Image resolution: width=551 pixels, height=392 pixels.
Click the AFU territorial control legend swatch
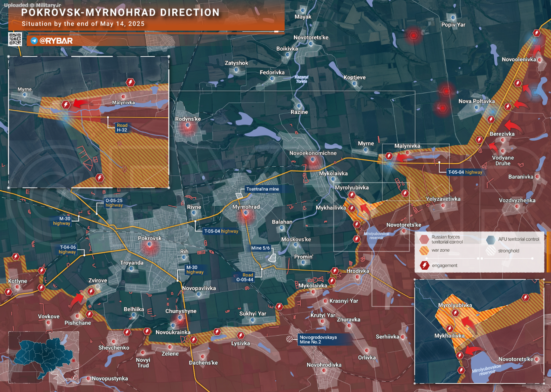(x=490, y=239)
